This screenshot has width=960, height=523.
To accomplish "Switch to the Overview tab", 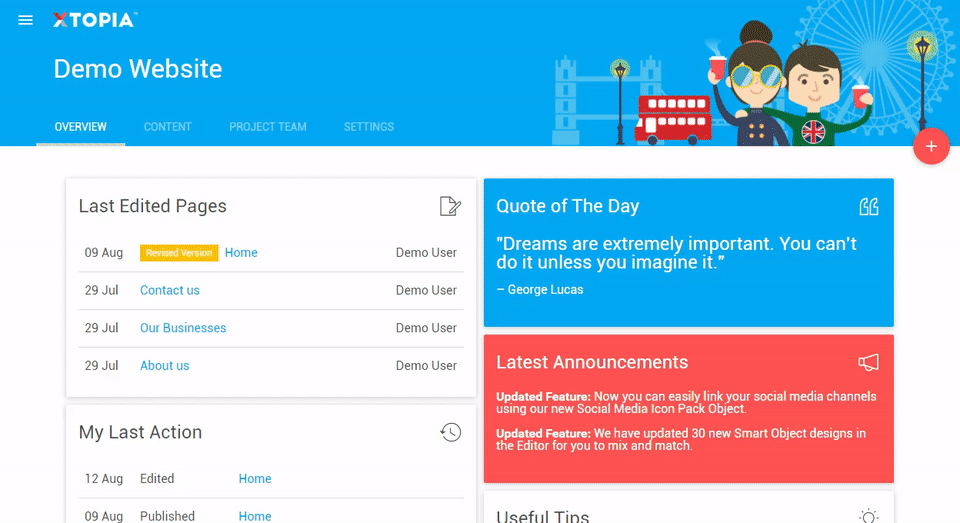I will 81,127.
